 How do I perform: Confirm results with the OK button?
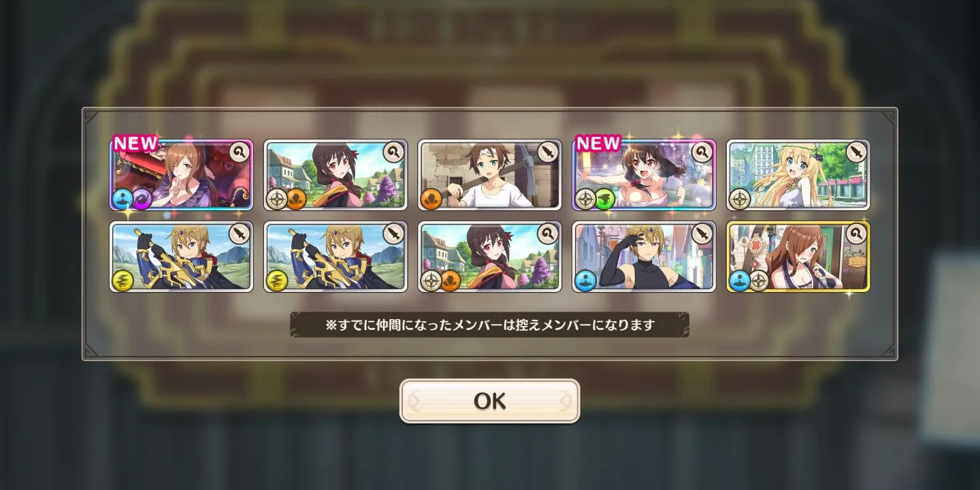coord(489,401)
